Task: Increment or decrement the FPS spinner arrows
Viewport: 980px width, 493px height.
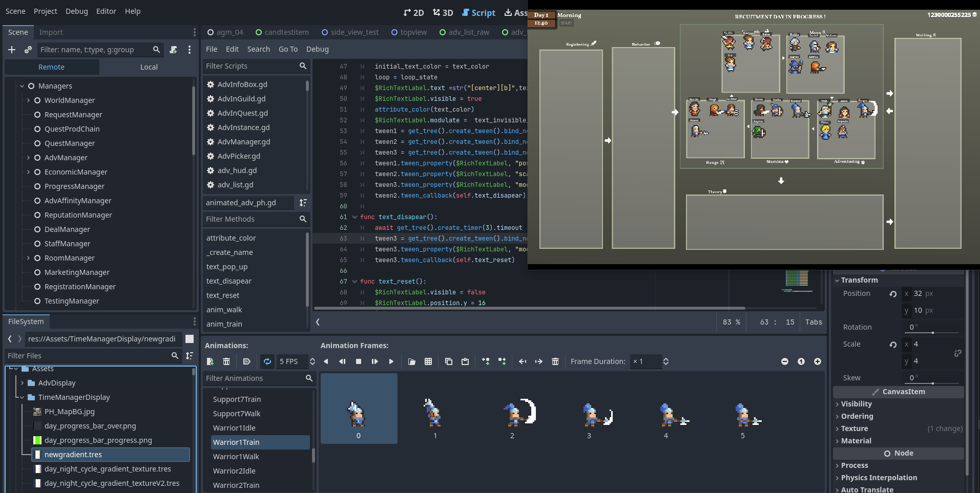Action: [x=312, y=361]
